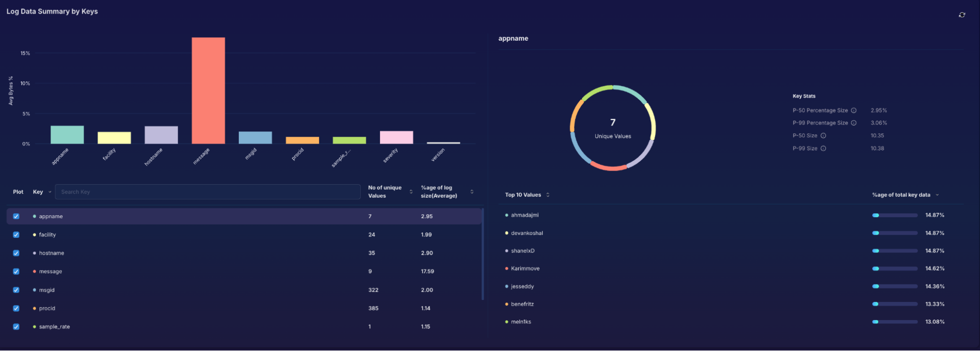Click info icon beside P-99 Percentage Size

coord(854,123)
